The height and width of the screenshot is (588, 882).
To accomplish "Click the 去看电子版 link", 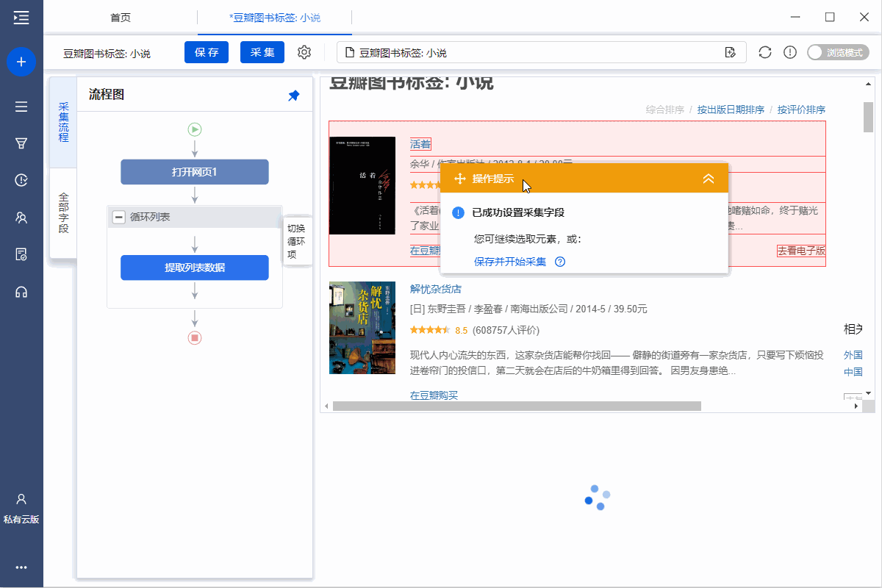I will [801, 251].
